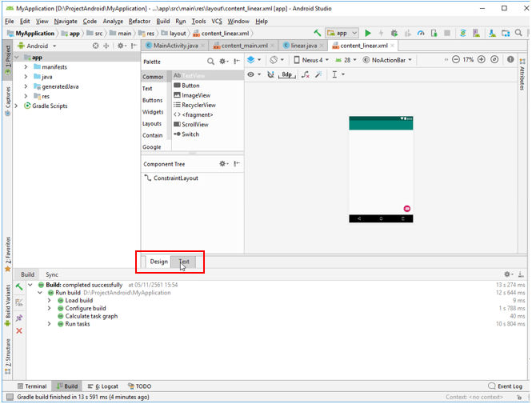Expand the manifests folder

[26, 67]
